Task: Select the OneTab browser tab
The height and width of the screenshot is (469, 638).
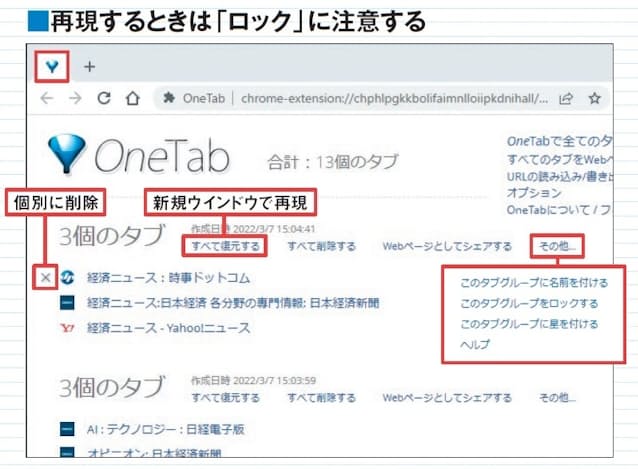Action: click(x=52, y=66)
